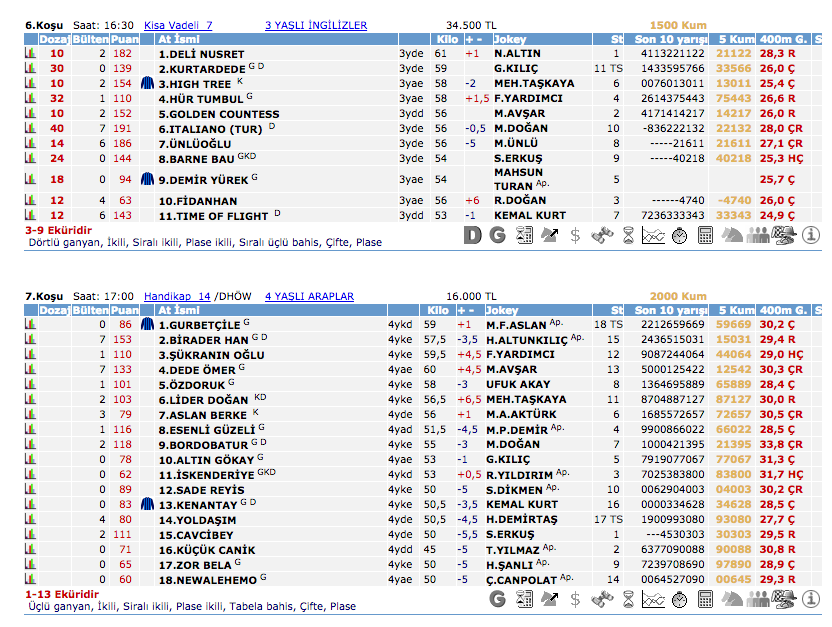The image size is (832, 627).
Task: Open the 3 YAŞLI İNGİLİZLER link
Action: (316, 25)
